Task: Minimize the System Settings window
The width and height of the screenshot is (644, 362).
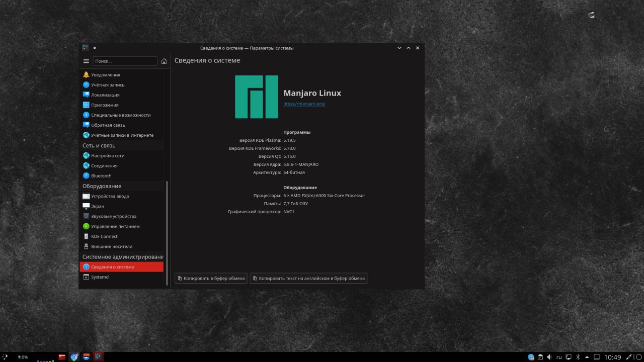Action: [399, 48]
